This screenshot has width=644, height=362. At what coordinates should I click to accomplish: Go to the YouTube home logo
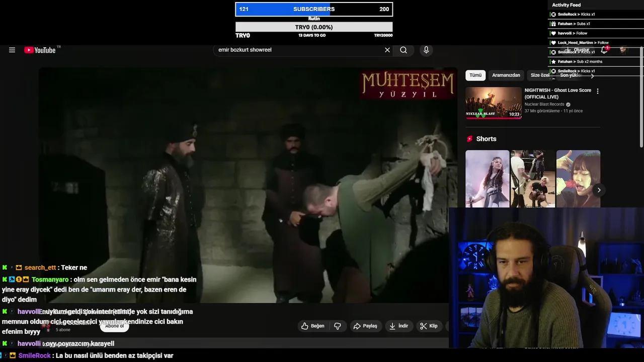pyautogui.click(x=40, y=50)
